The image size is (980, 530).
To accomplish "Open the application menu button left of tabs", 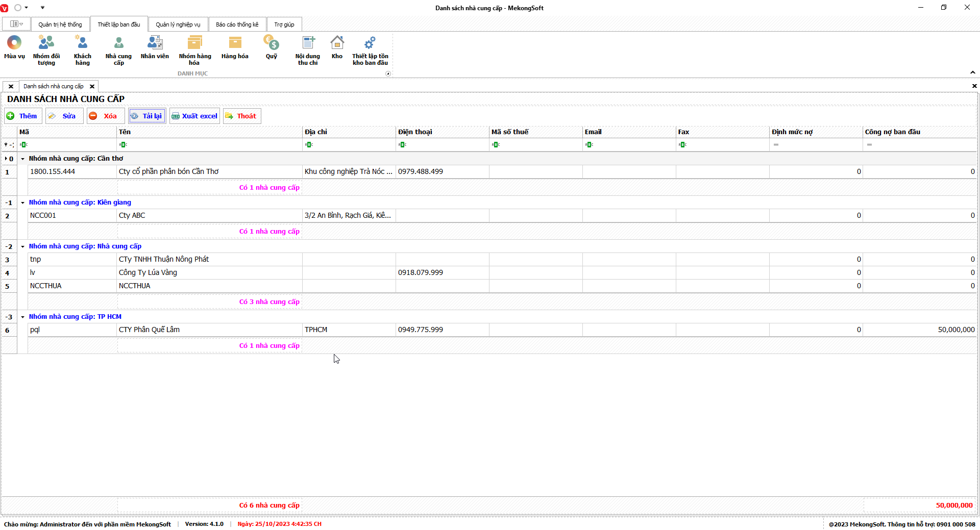I will pyautogui.click(x=16, y=24).
